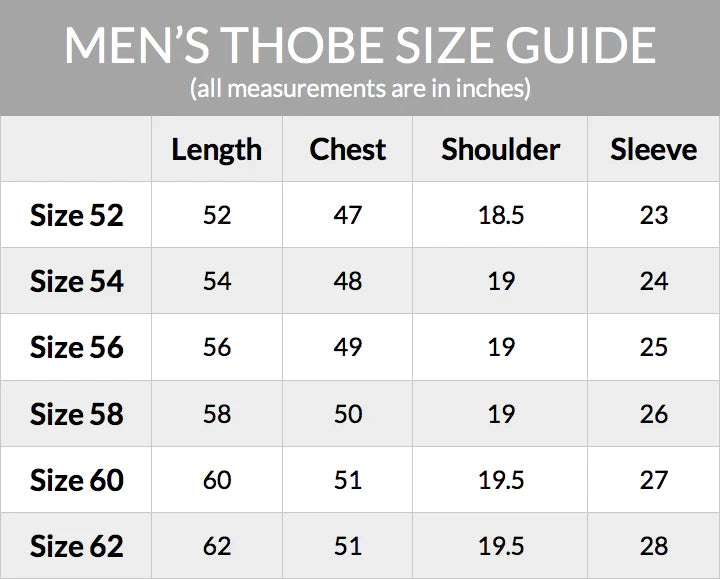
Task: Click the Size 58 length value
Action: coord(217,414)
